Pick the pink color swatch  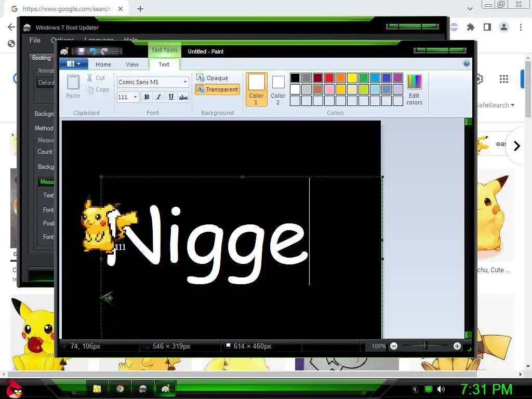coord(329,89)
